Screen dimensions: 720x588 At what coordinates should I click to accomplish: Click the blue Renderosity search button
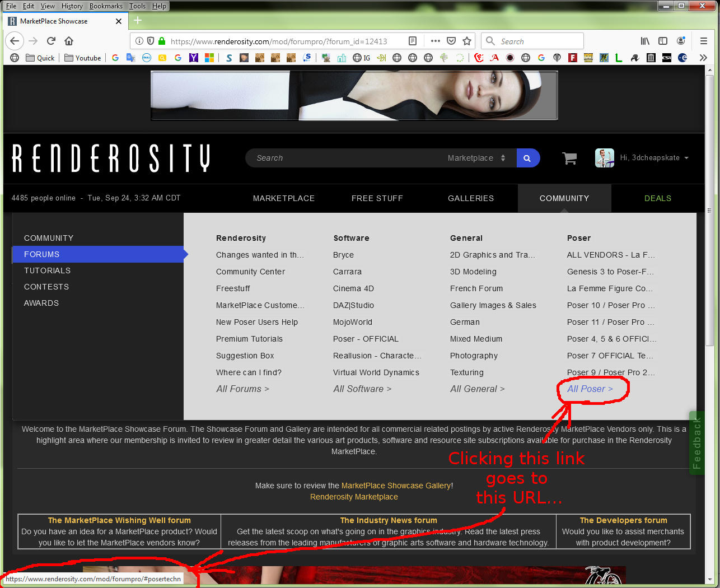click(x=527, y=158)
